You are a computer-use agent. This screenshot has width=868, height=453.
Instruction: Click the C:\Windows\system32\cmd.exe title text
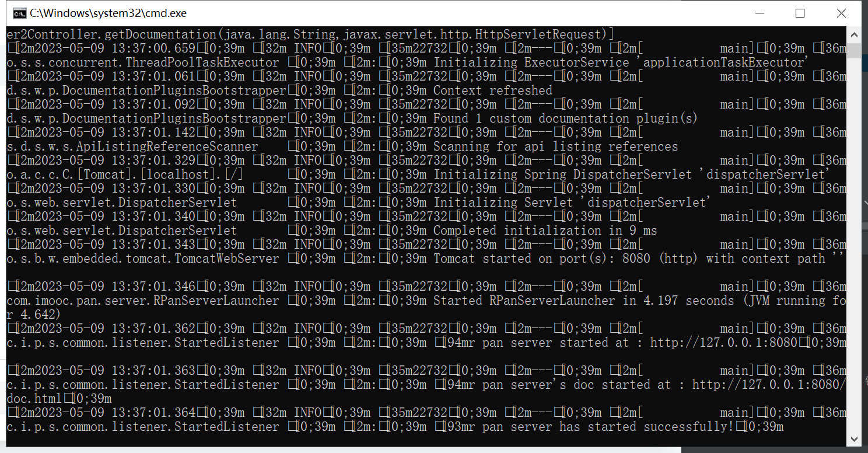(x=108, y=13)
